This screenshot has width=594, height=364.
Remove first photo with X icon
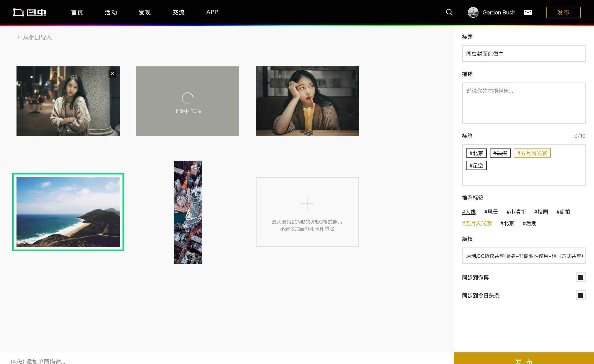coord(112,74)
